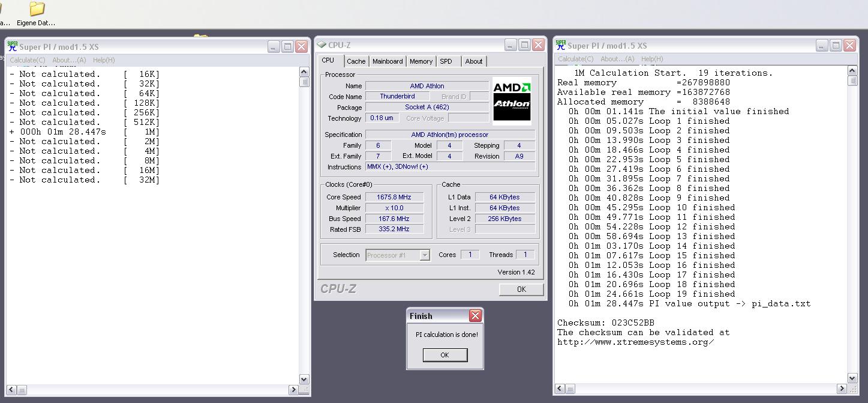Click the Level 2 cache value 256 KBytes
The image size is (868, 403).
pos(504,219)
